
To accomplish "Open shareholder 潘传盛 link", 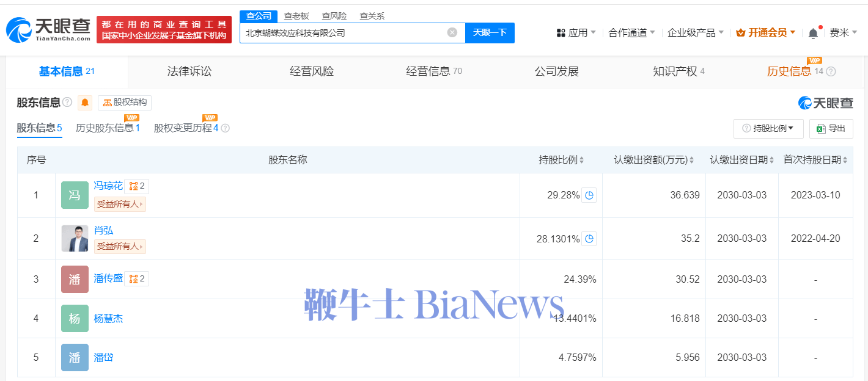I will [108, 278].
